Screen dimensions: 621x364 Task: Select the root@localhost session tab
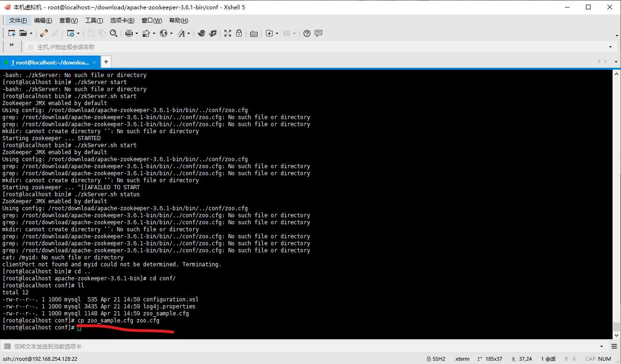50,62
